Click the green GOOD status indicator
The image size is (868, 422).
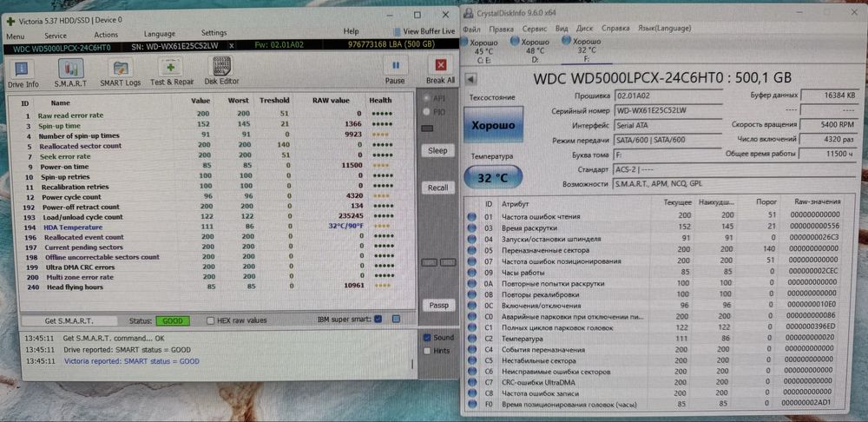click(x=172, y=320)
